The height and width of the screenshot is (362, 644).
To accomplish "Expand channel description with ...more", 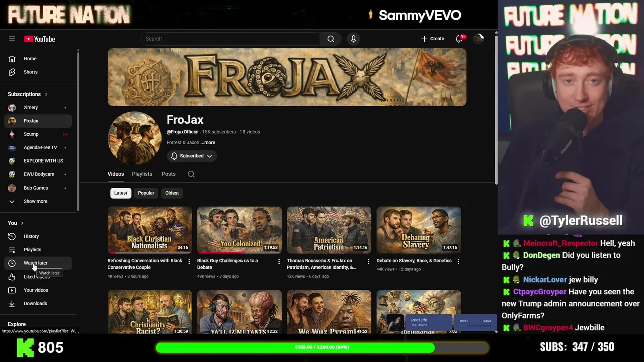I will point(208,142).
